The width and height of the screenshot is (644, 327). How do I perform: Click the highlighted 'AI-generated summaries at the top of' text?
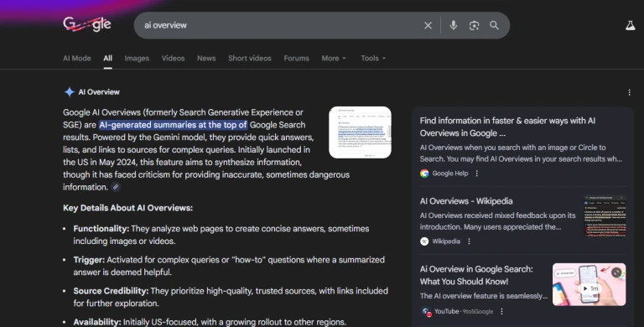pyautogui.click(x=174, y=125)
